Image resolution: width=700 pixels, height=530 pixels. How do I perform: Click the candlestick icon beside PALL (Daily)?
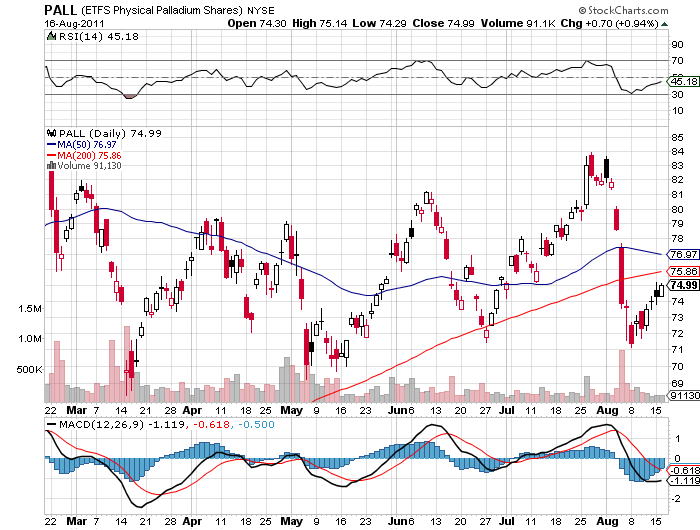[51, 133]
